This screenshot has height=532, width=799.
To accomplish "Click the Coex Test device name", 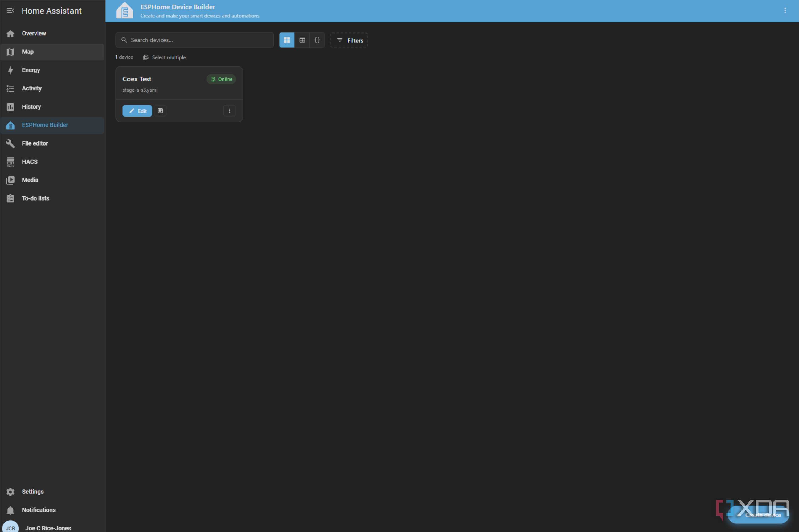I will click(137, 79).
